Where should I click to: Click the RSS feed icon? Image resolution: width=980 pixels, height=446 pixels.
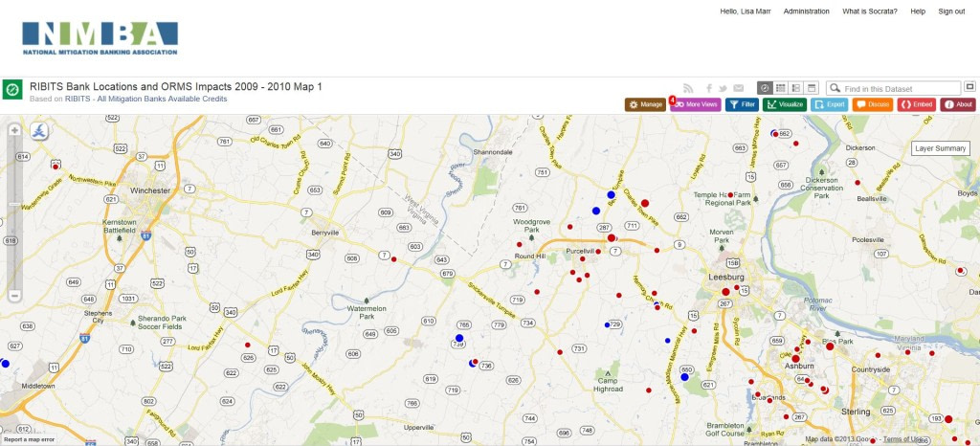point(687,88)
